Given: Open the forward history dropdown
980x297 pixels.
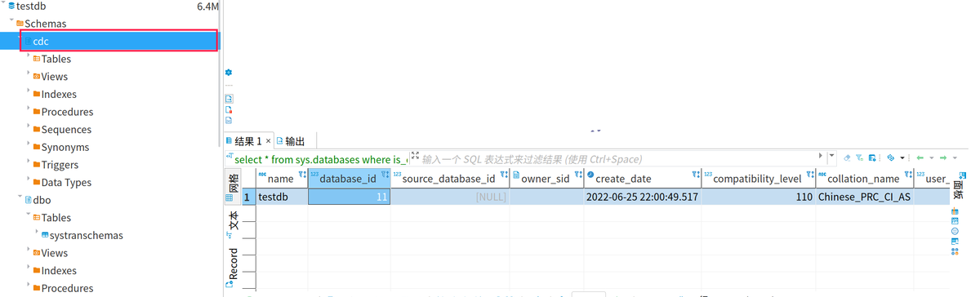Looking at the screenshot, I should click(x=955, y=157).
